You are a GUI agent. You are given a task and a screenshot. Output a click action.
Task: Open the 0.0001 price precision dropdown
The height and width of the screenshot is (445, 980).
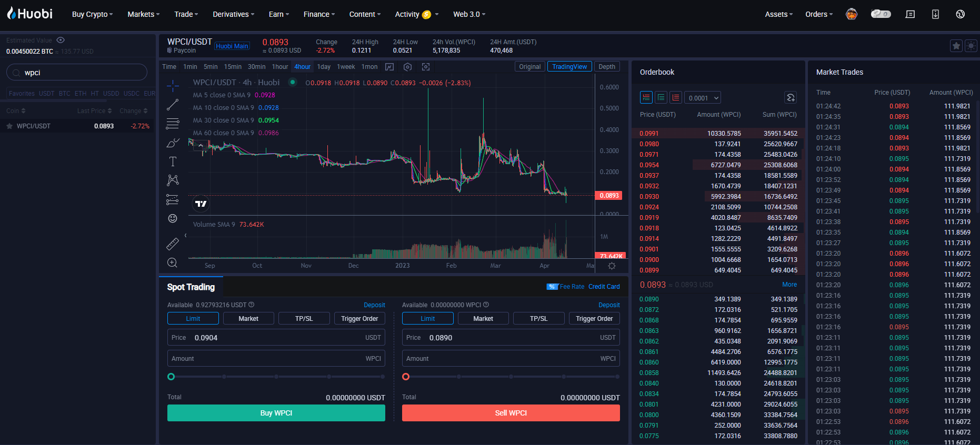click(703, 98)
